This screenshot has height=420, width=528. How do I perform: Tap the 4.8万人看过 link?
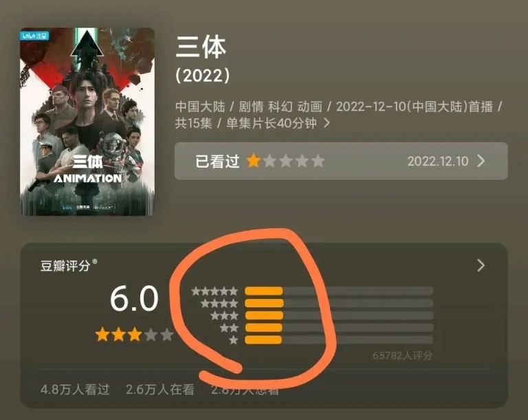(x=75, y=389)
